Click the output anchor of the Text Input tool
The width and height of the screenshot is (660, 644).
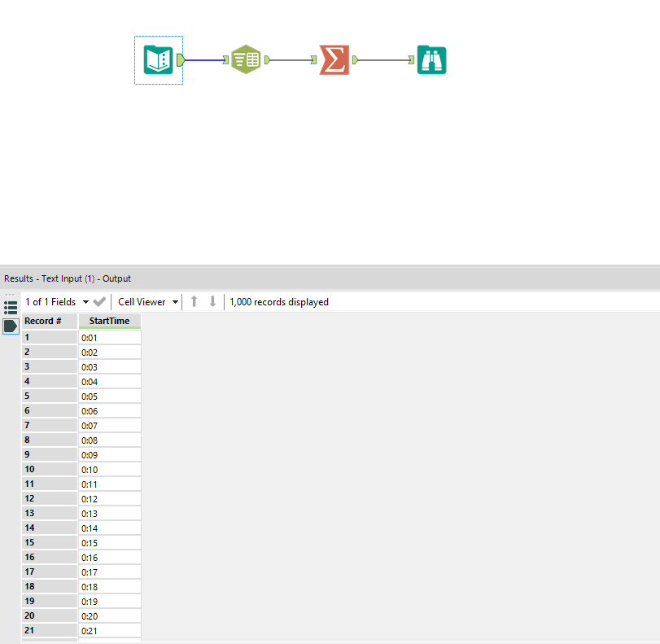179,59
